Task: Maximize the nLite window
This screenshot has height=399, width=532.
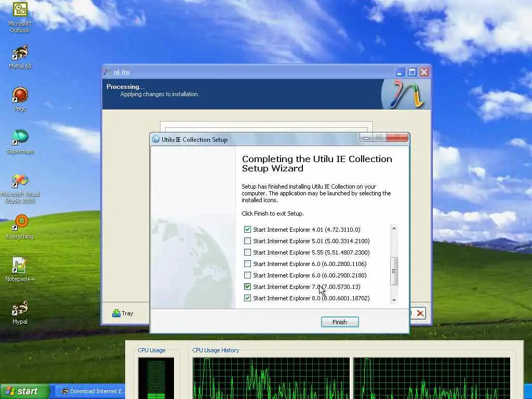Action: point(412,72)
